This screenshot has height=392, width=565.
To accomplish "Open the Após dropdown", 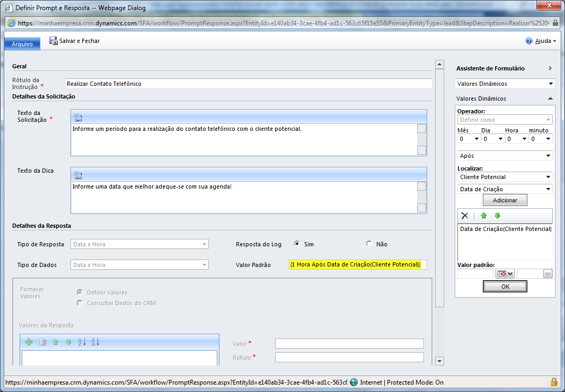I will (505, 156).
